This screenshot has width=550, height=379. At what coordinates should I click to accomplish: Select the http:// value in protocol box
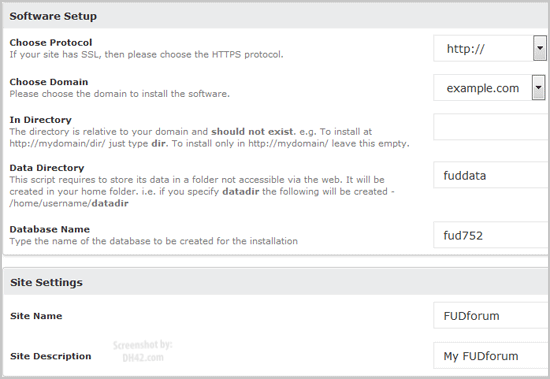(x=465, y=48)
